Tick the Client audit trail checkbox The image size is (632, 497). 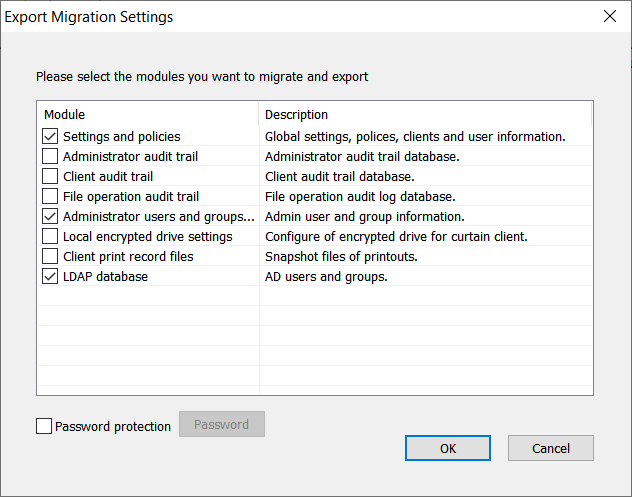tap(50, 176)
